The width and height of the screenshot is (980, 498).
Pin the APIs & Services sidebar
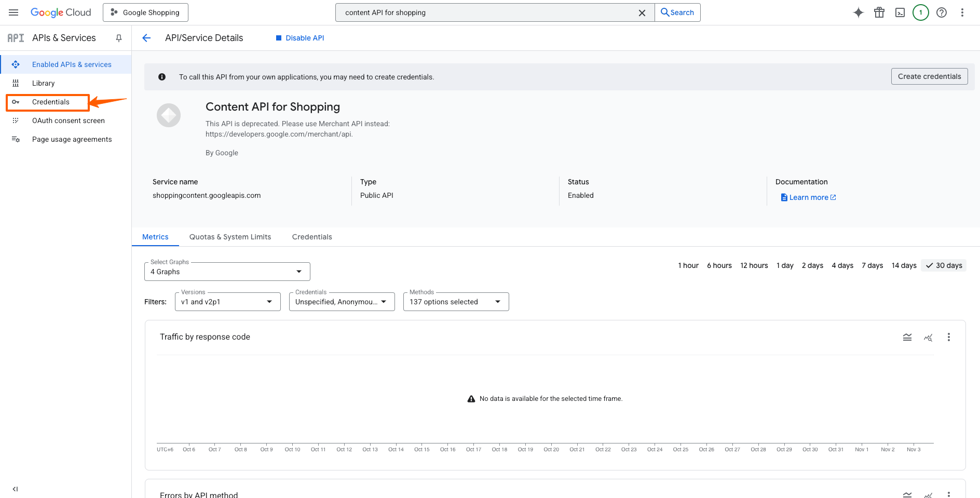[119, 38]
